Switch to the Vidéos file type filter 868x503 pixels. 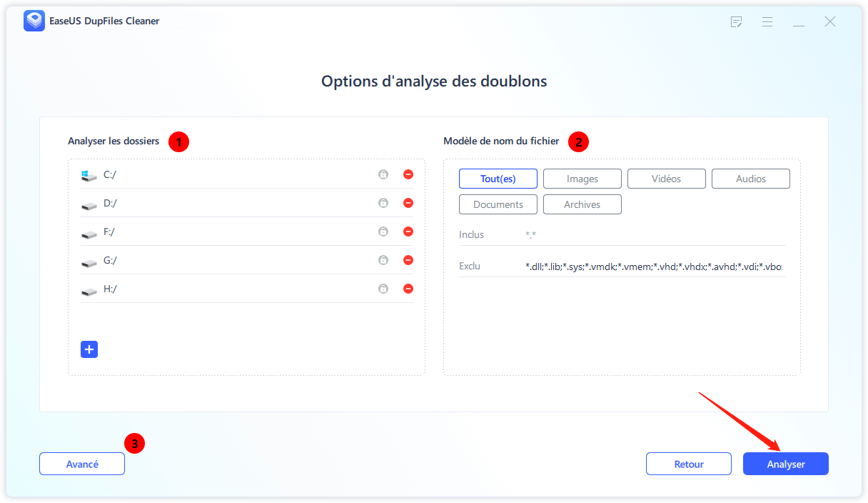pyautogui.click(x=666, y=179)
